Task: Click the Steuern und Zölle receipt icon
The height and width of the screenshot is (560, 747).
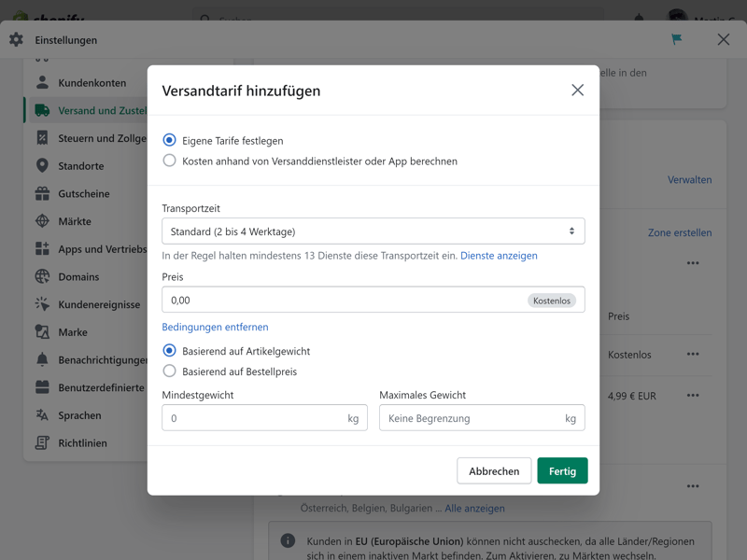Action: pos(42,138)
